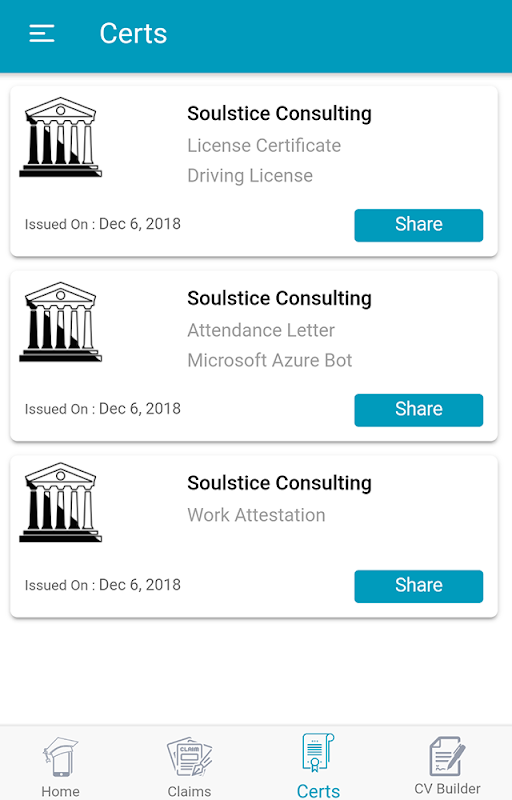Open the hamburger menu icon

pyautogui.click(x=42, y=34)
